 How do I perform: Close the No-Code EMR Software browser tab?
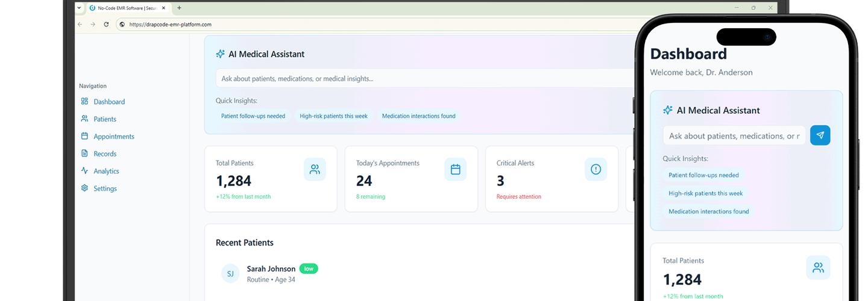click(163, 8)
